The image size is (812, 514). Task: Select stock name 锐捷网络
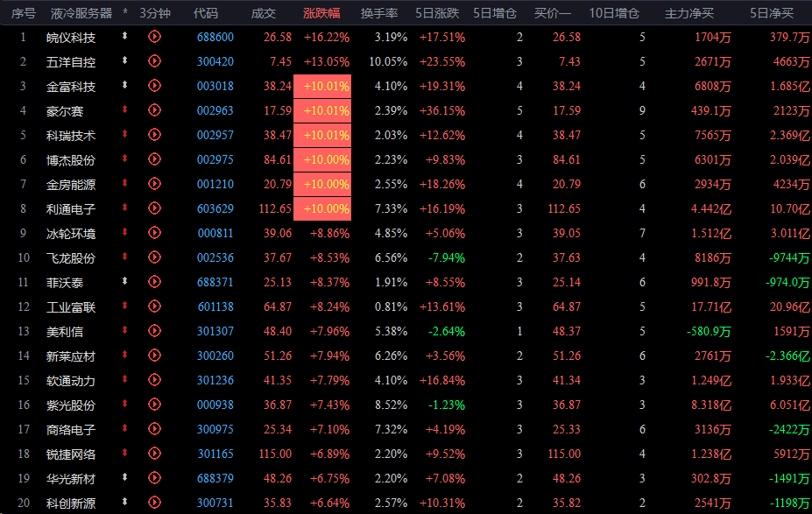(x=71, y=454)
